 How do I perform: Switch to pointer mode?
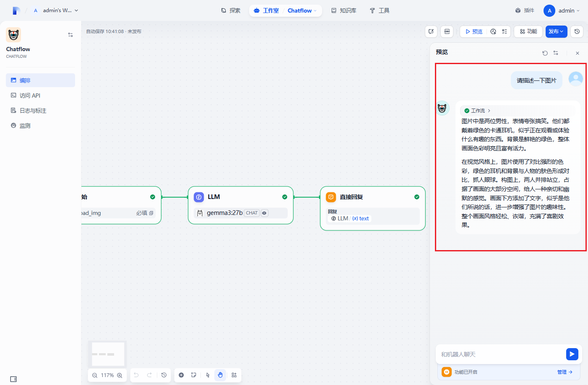tap(208, 375)
